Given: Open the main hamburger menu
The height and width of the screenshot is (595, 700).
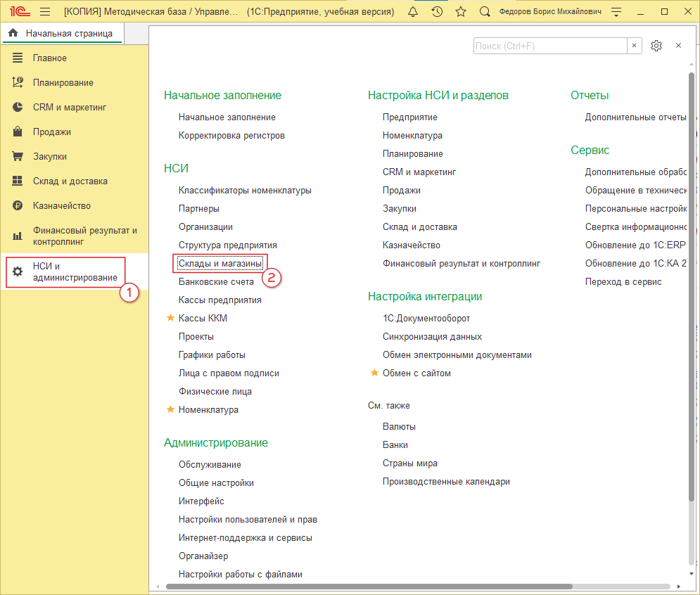Looking at the screenshot, I should click(45, 12).
